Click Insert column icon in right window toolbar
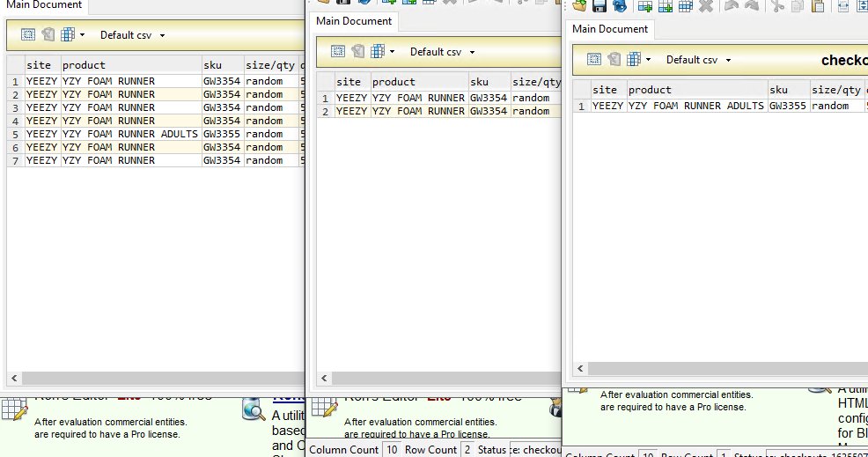 pos(666,6)
